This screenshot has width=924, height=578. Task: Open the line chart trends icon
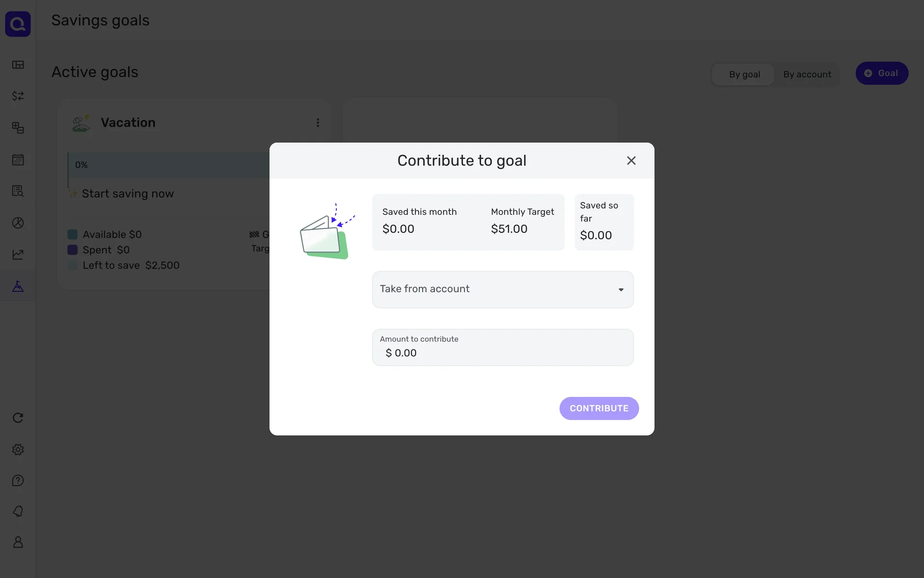[x=18, y=254]
